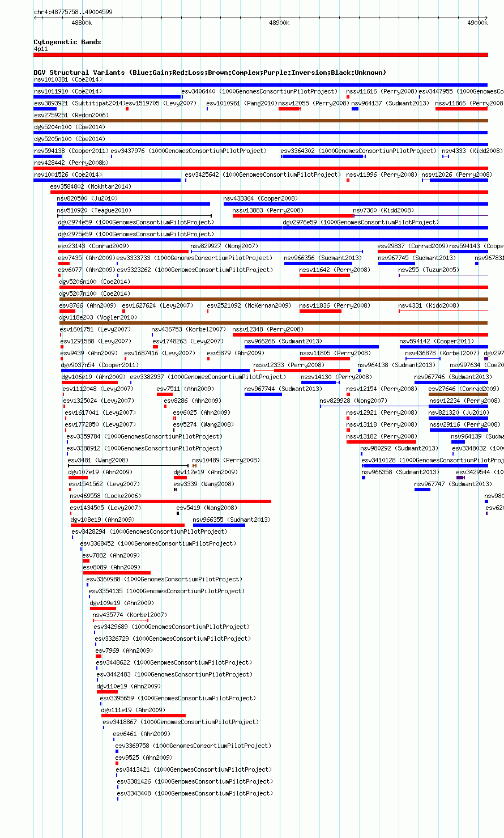Viewport: 504px width, 838px height.
Task: Select nssv10489 (Perry2008) label
Action: 226,461
